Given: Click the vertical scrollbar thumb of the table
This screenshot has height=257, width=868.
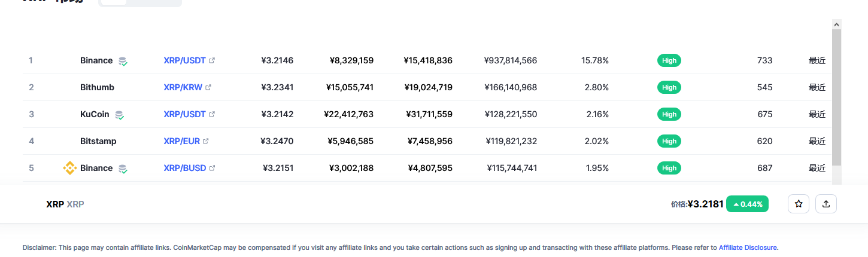Looking at the screenshot, I should pos(836,97).
